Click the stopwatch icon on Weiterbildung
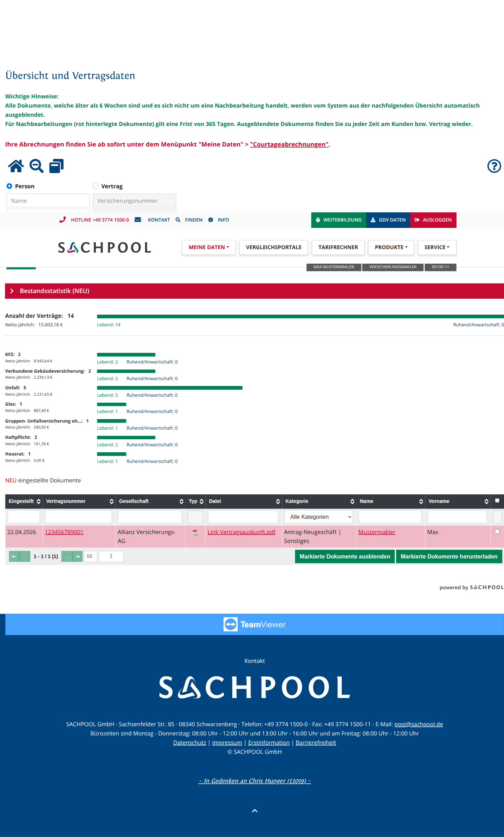Screen dimensions: 504x837 tap(318, 220)
